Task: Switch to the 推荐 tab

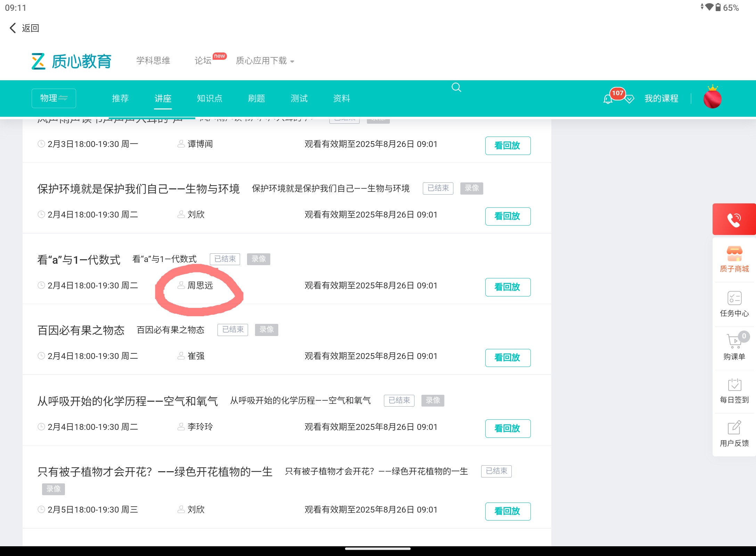Action: (x=121, y=98)
